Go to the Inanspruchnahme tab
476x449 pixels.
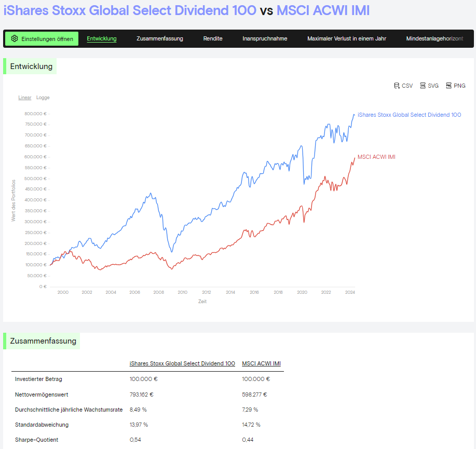coord(265,38)
